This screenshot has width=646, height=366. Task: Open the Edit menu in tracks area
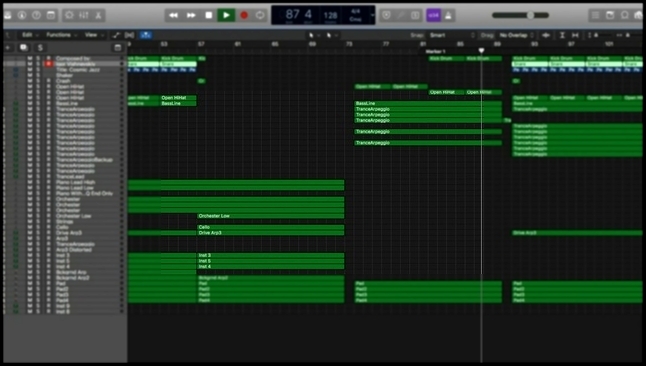pyautogui.click(x=30, y=35)
